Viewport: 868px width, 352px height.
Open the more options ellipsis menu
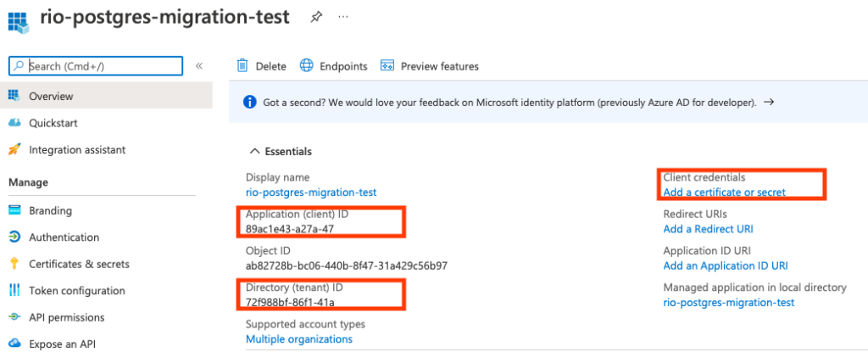coord(343,17)
